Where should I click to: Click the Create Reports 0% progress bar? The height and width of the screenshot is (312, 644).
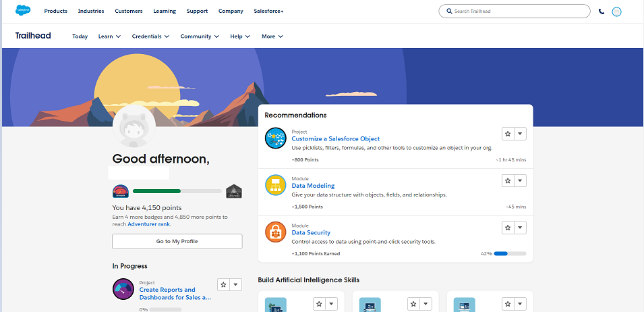click(165, 309)
